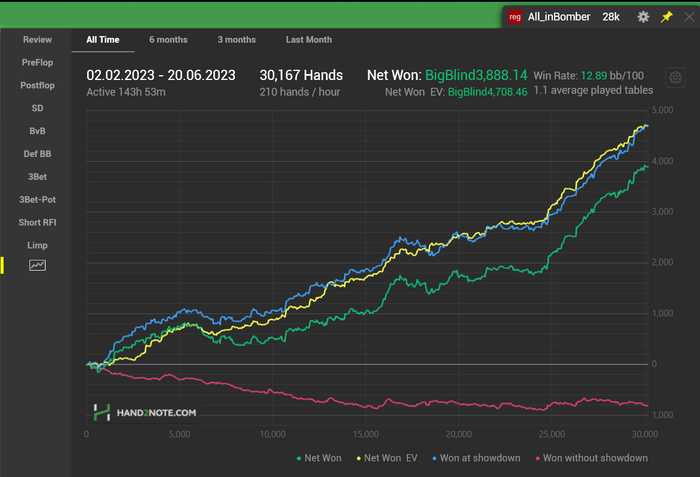Select the 3 months tab
This screenshot has width=700, height=477.
[x=237, y=40]
